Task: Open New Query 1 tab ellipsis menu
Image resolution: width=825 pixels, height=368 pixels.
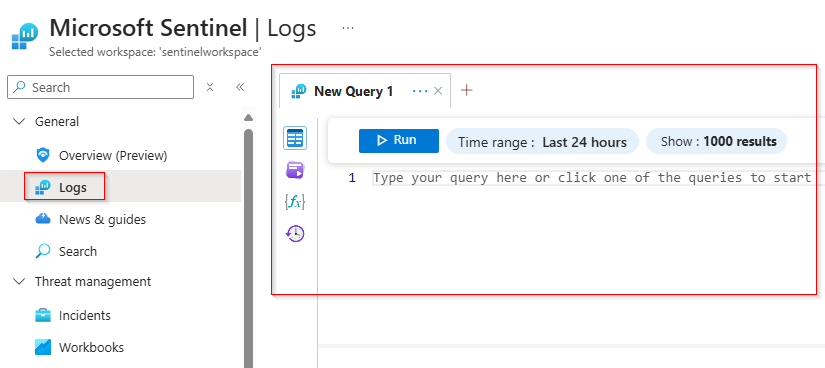Action: point(420,91)
